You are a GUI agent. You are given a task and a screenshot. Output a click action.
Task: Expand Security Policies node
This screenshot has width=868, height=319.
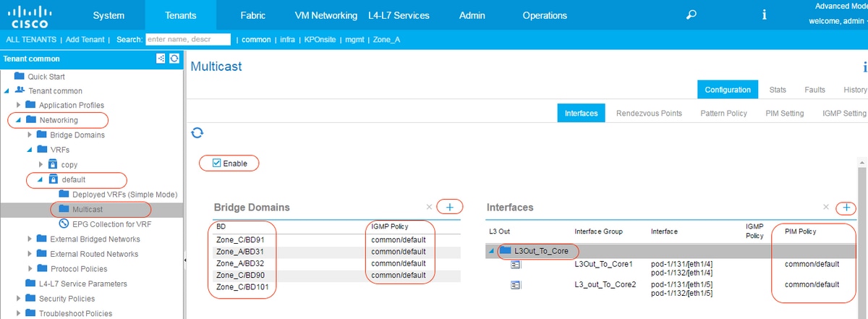(19, 298)
